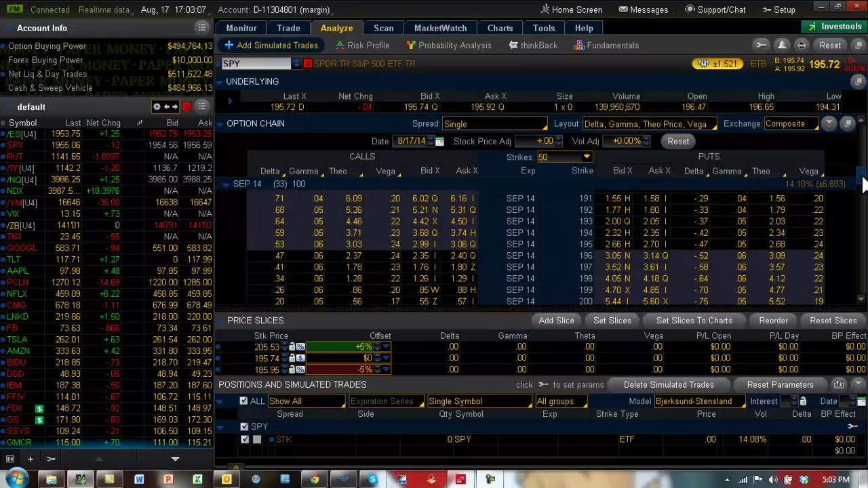Viewport: 868px width, 488px height.
Task: Open the date calendar icon in option chain
Action: pyautogui.click(x=439, y=141)
